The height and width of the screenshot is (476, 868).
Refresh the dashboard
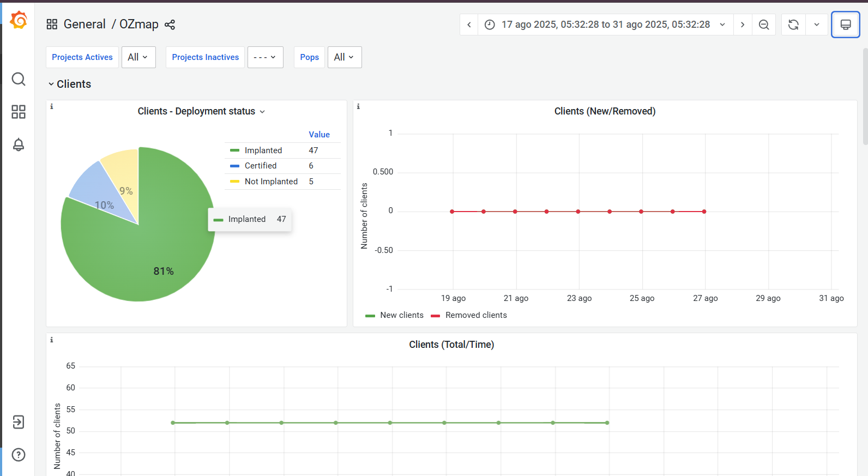click(x=793, y=25)
